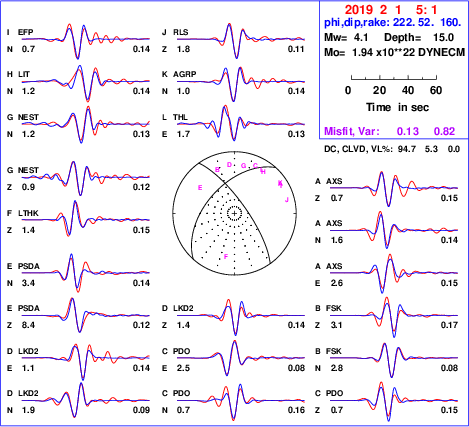Screen dimensions: 469x427
Task: Click the DC, CLVD, VL% percentages line
Action: tap(392, 149)
